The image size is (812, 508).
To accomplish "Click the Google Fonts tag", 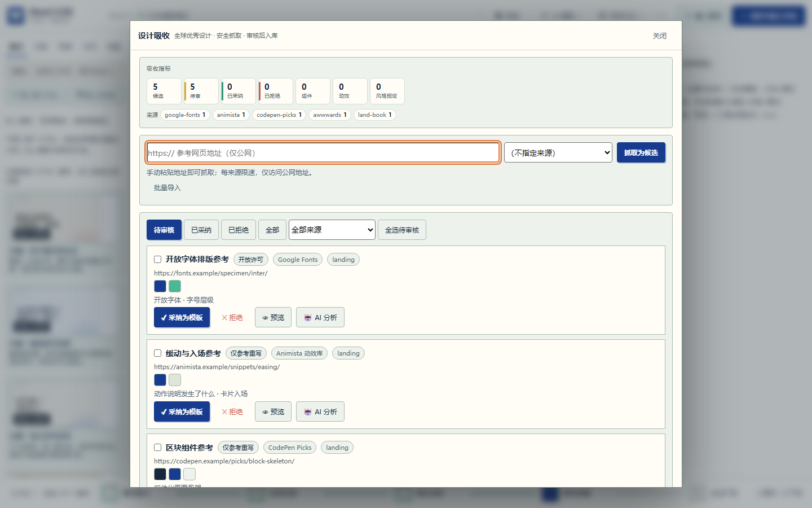I will tap(298, 260).
